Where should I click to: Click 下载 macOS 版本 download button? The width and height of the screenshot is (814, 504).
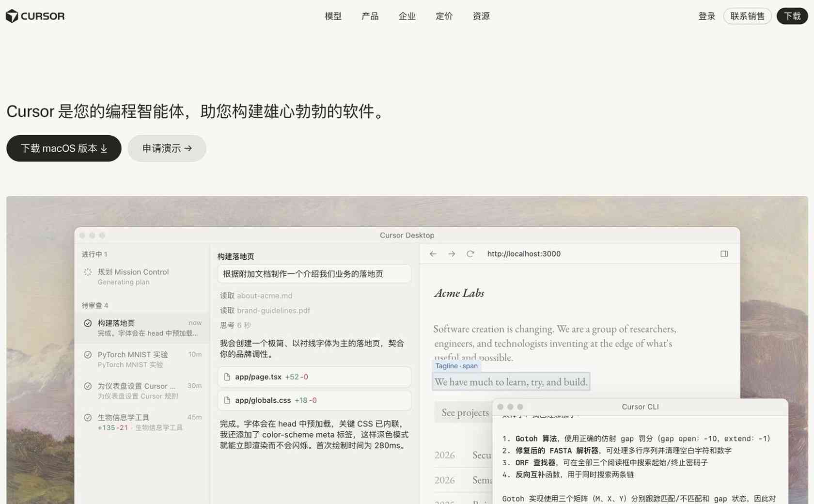64,148
